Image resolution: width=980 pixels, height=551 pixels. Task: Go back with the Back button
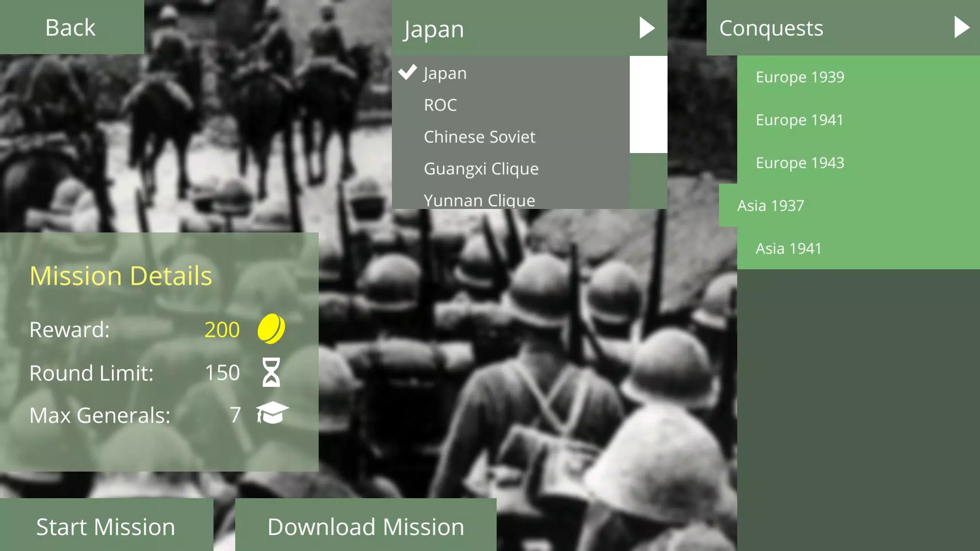pos(71,28)
